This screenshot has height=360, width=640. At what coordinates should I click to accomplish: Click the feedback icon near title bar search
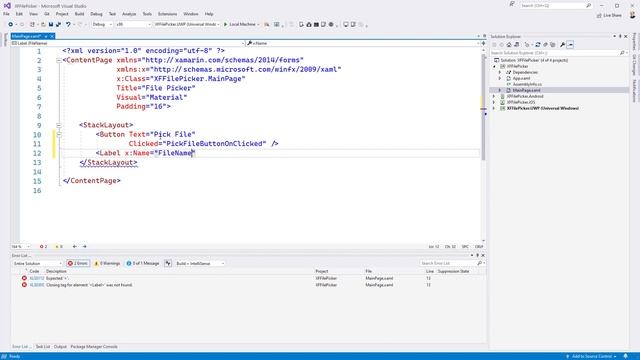512,4
